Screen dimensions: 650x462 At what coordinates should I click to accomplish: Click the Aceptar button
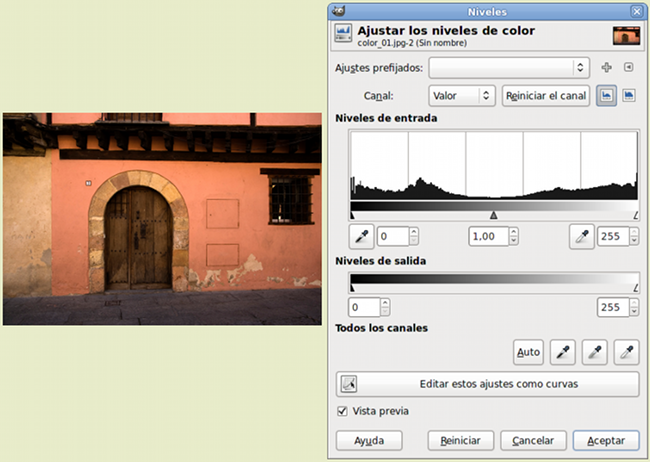606,440
